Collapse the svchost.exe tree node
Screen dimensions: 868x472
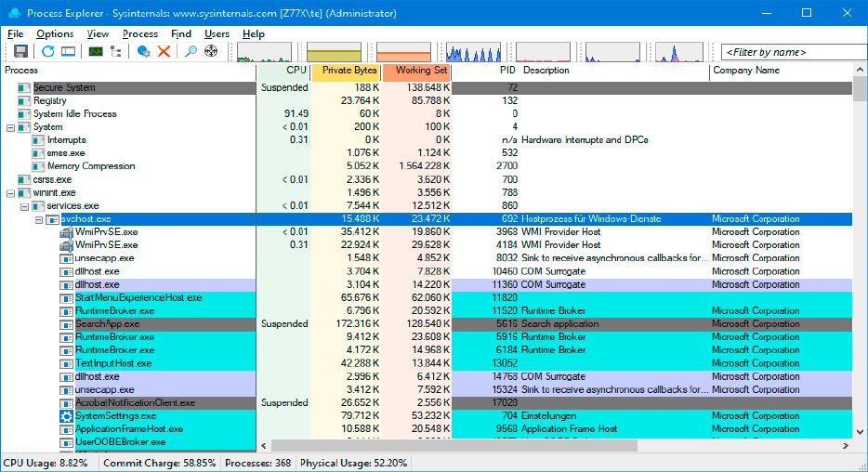click(x=39, y=219)
